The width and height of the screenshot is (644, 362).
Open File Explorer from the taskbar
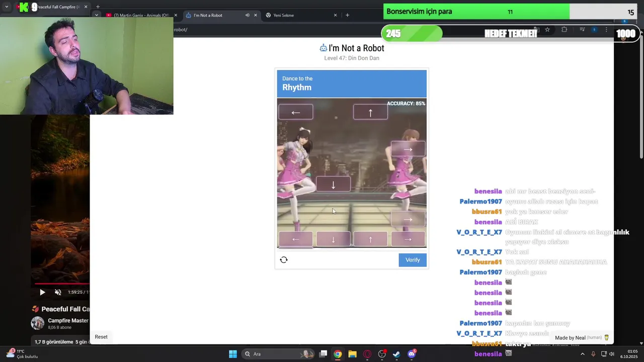click(352, 354)
